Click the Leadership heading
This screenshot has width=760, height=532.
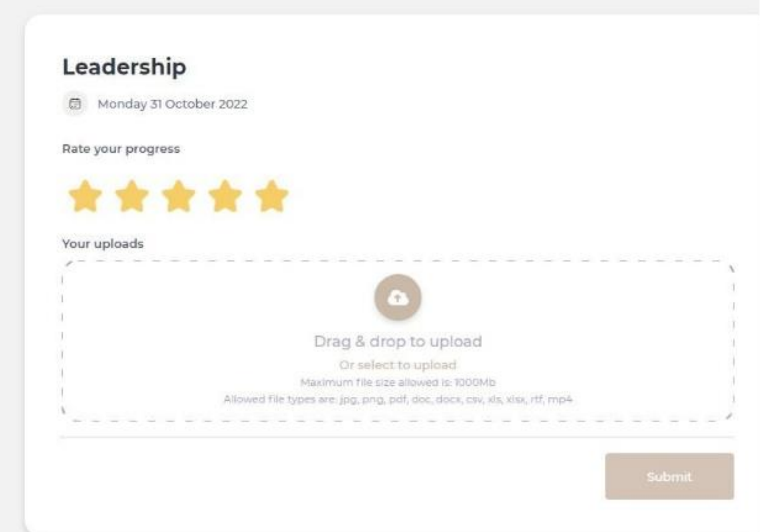coord(124,67)
